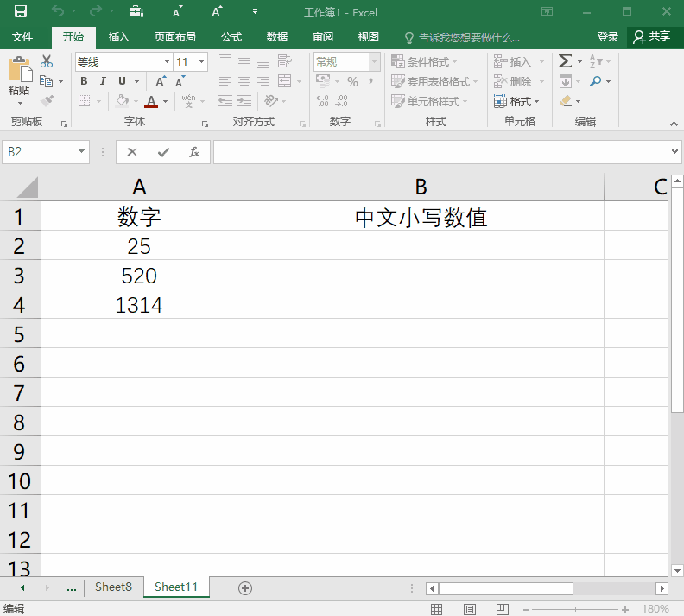Toggle align right
Image resolution: width=684 pixels, height=616 pixels.
pos(263,81)
